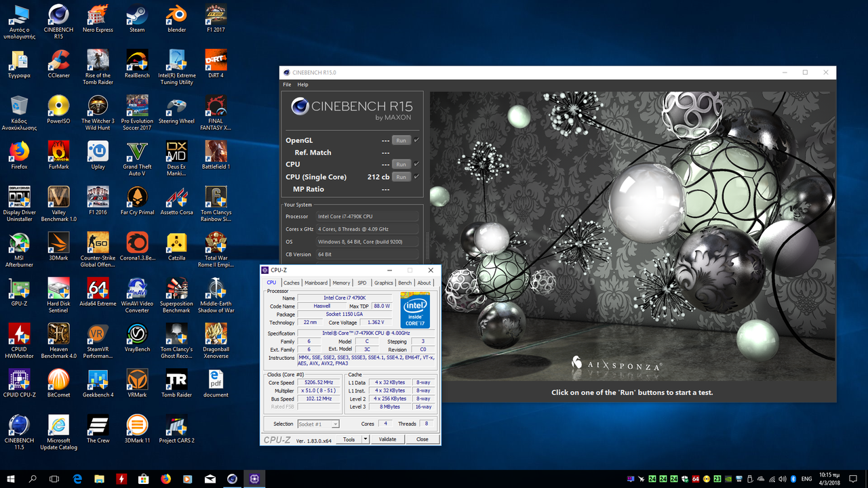This screenshot has height=488, width=868.
Task: Run the CPU test in Cinebench
Action: point(401,164)
